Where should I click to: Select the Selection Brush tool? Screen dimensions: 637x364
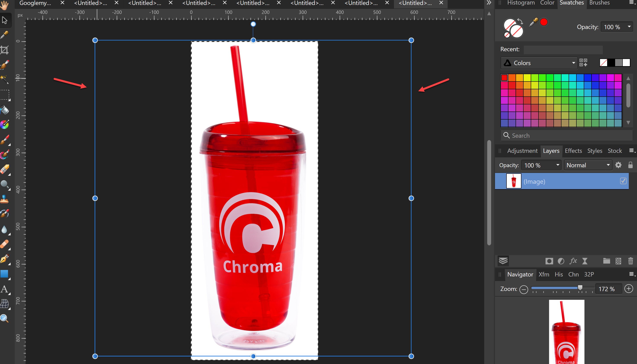click(x=5, y=65)
